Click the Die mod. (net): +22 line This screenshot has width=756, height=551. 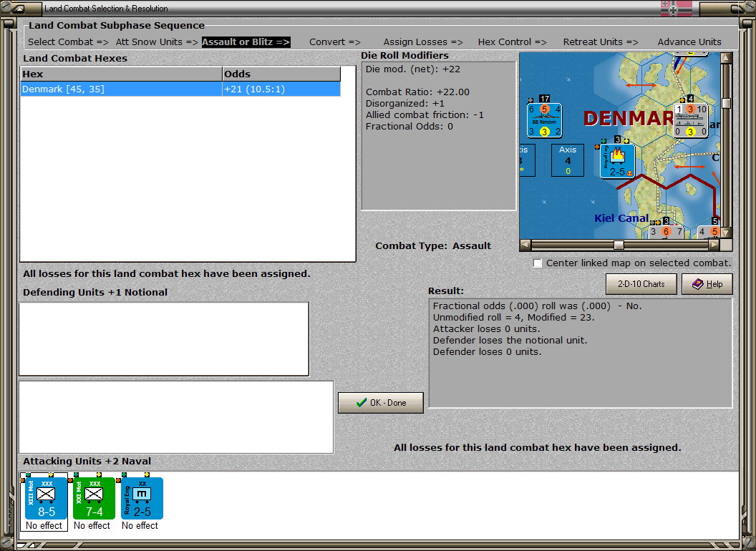pyautogui.click(x=412, y=69)
